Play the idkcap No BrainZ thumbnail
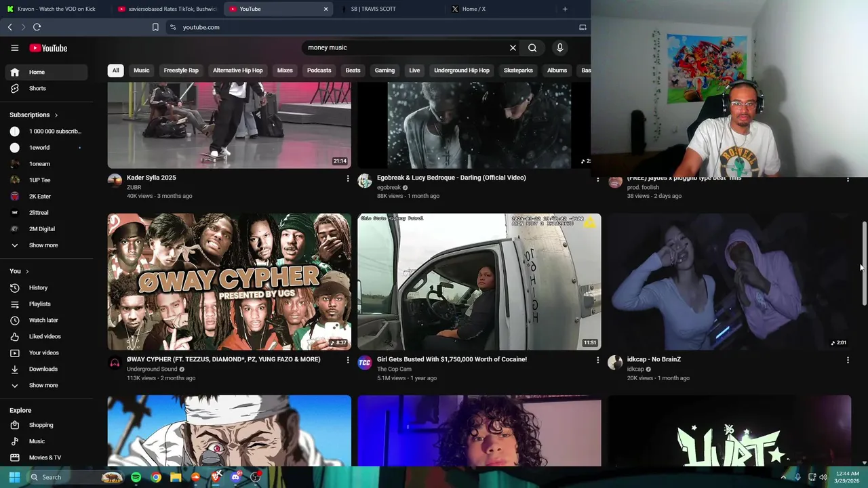 pyautogui.click(x=729, y=282)
